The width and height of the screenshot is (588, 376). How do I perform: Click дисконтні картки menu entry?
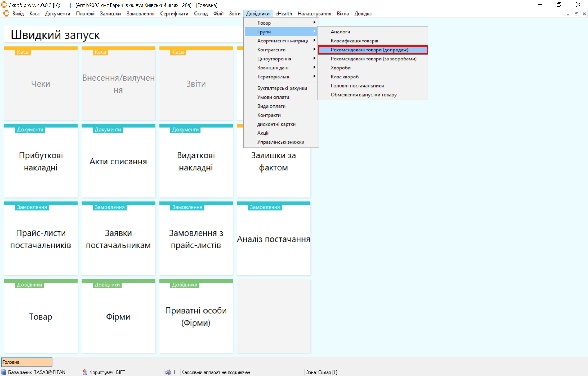click(276, 124)
